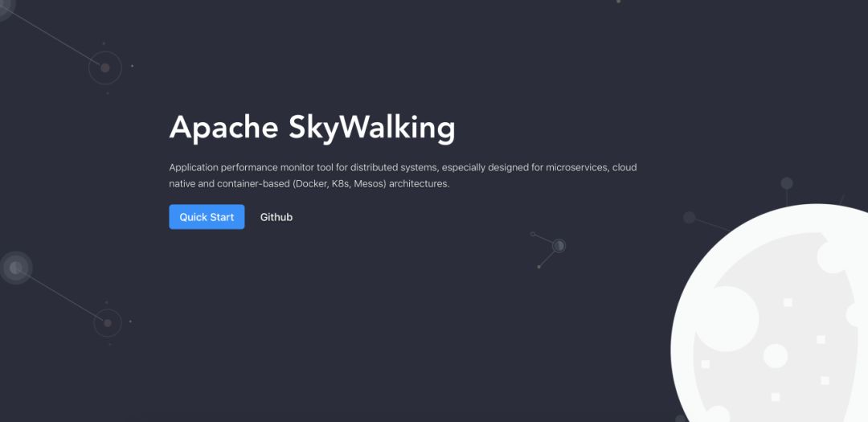868x422 pixels.
Task: Open the Github link
Action: 276,217
